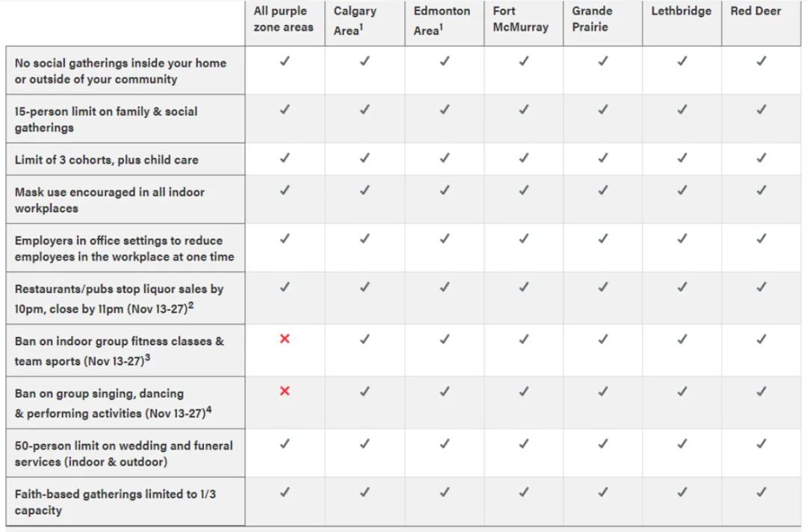Select the All purple zone areas header

283,19
